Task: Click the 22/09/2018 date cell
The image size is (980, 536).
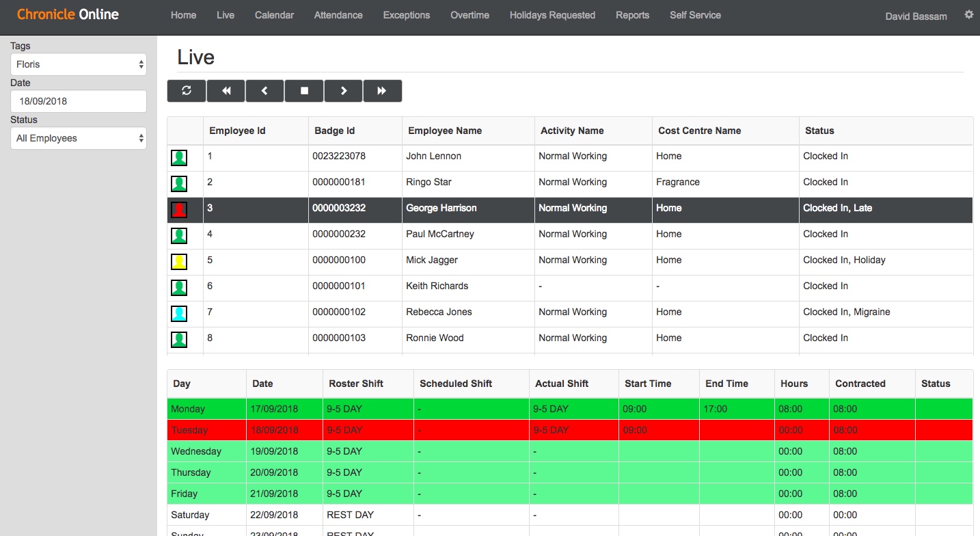Action: pos(284,515)
